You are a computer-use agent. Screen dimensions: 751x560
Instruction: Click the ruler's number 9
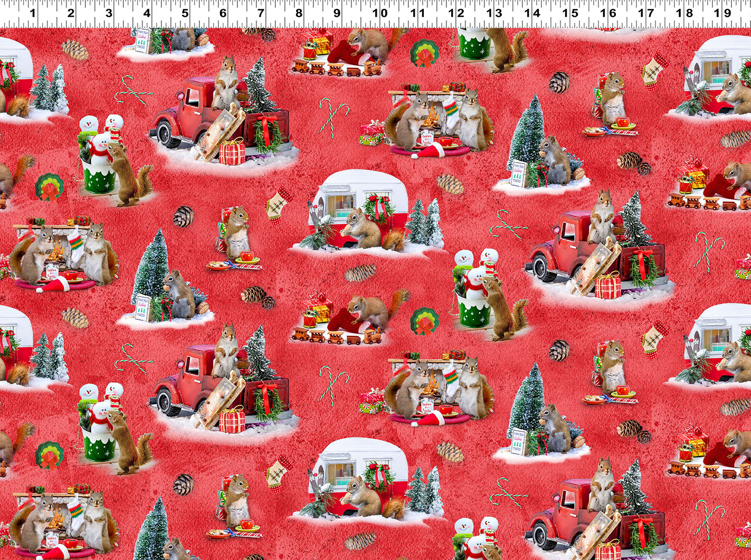[x=337, y=13]
